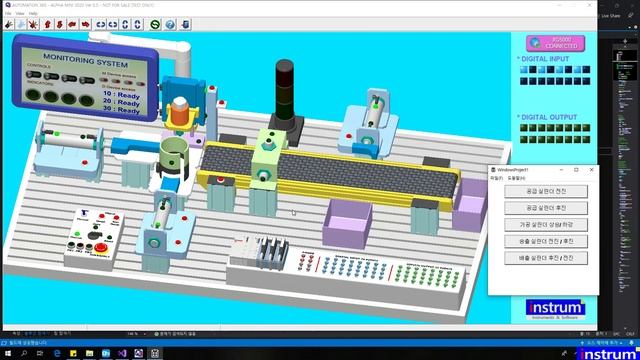Click the 공급 실린더 전진 button

[x=546, y=191]
